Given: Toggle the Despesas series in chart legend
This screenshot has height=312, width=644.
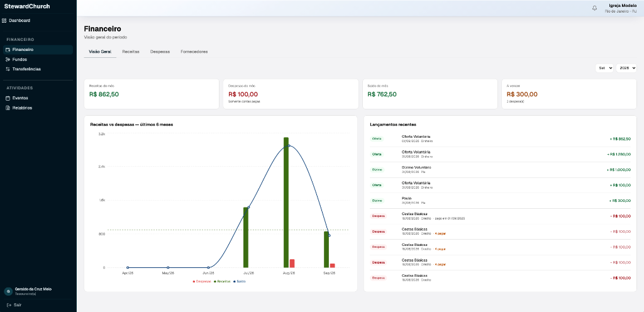Looking at the screenshot, I should click(202, 282).
